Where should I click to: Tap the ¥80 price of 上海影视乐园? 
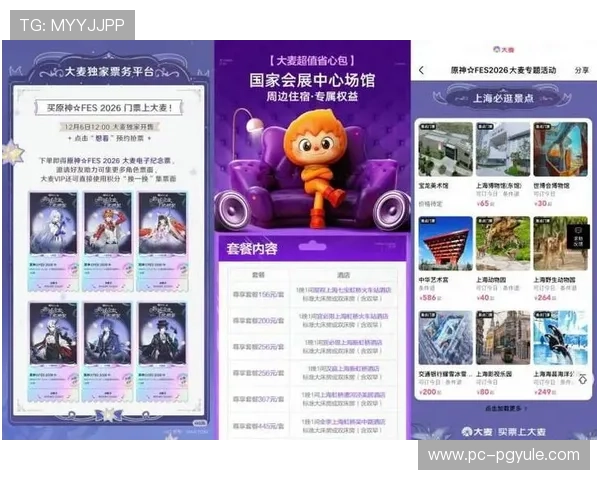pos(485,392)
